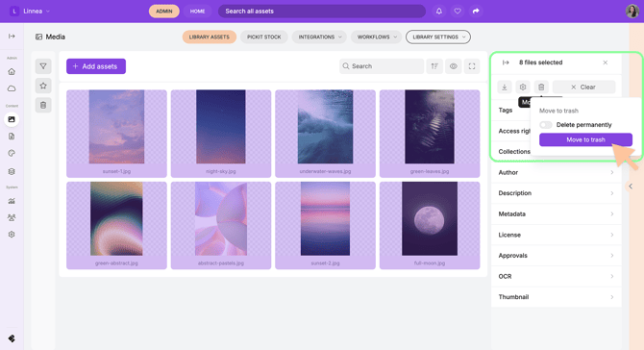Viewport: 644px width, 350px height.
Task: Expand the Thumbnail section
Action: click(x=557, y=297)
